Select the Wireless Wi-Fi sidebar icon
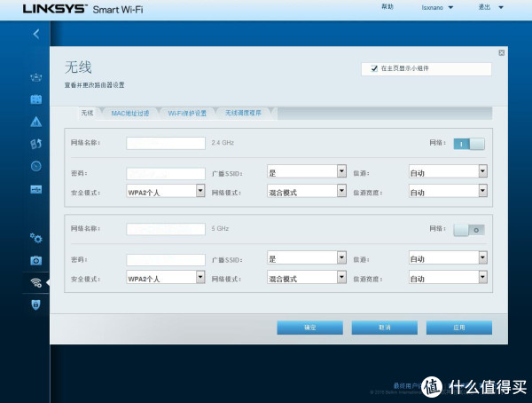 (36, 282)
